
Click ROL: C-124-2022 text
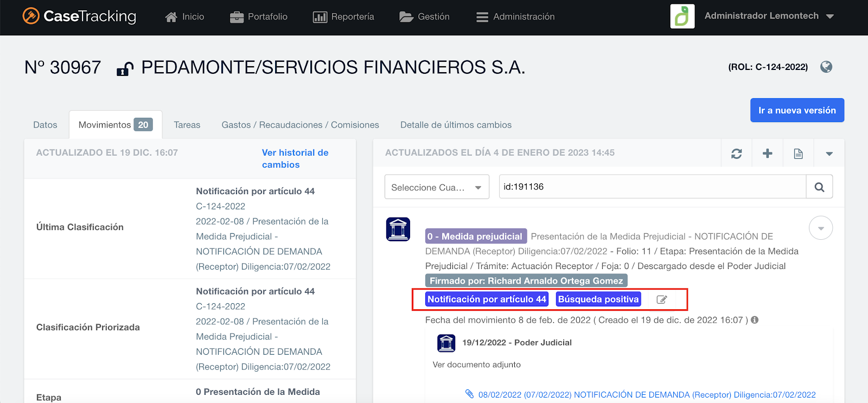[768, 67]
